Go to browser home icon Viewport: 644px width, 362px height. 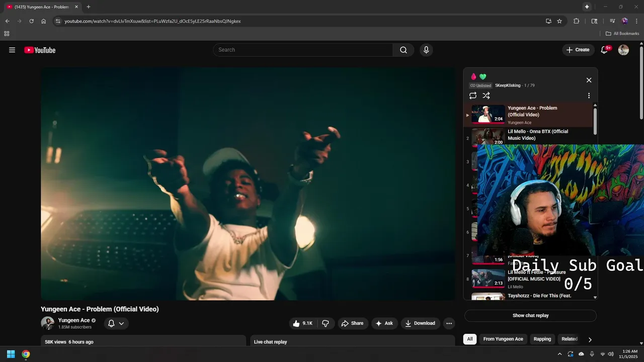(44, 21)
